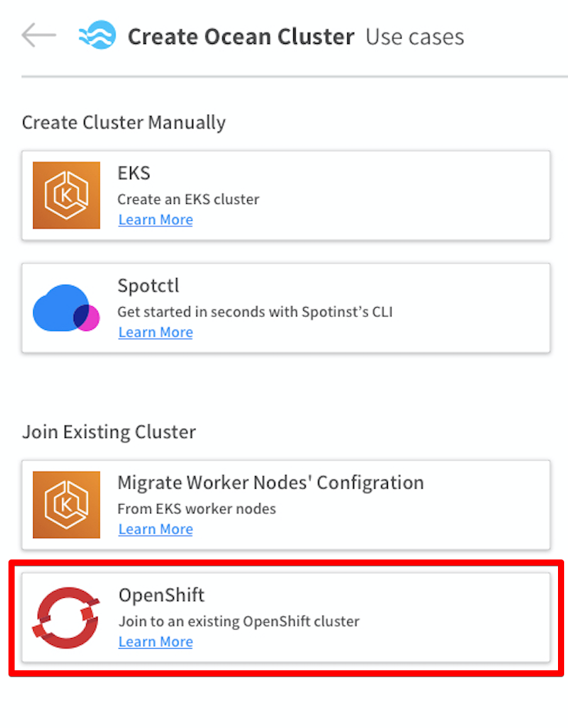Pick the OpenShift title text

pyautogui.click(x=162, y=595)
